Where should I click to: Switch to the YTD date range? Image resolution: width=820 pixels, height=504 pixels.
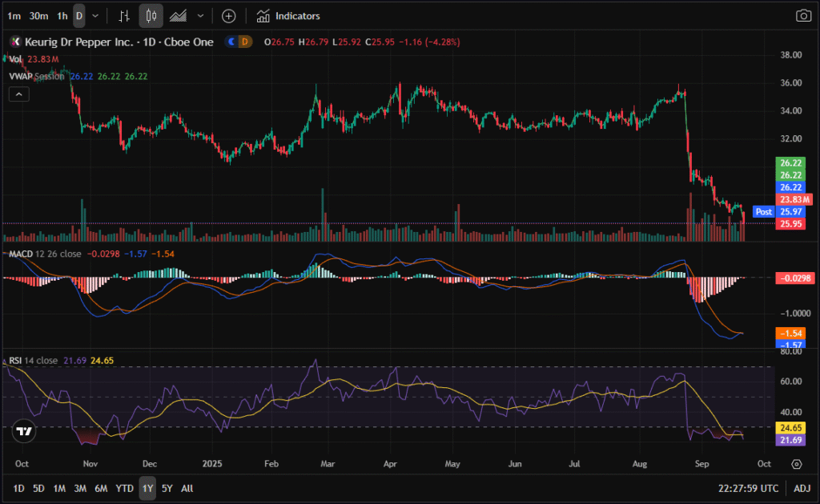[124, 488]
